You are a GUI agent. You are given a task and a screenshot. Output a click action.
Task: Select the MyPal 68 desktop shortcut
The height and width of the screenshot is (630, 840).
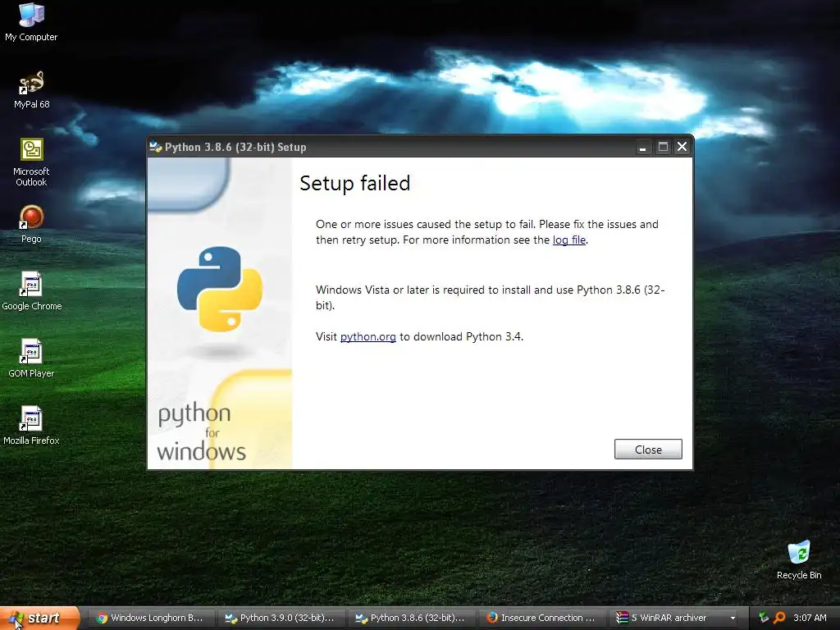click(x=31, y=89)
